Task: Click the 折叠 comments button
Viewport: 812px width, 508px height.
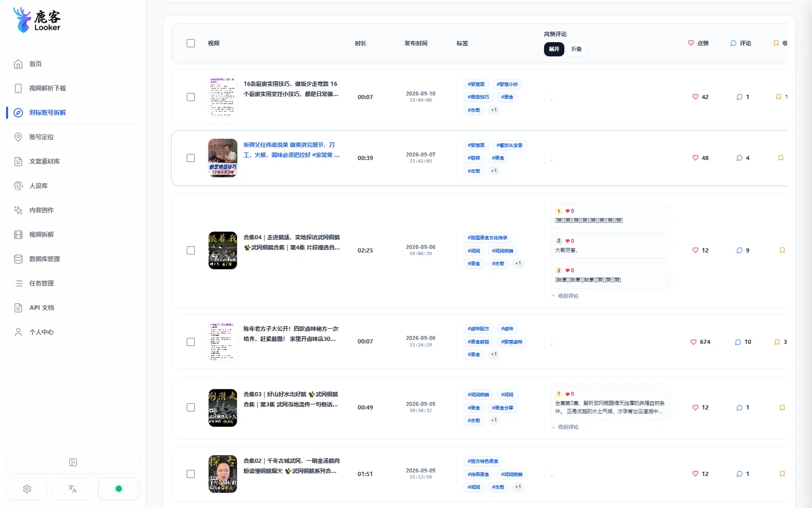Action: pos(577,49)
